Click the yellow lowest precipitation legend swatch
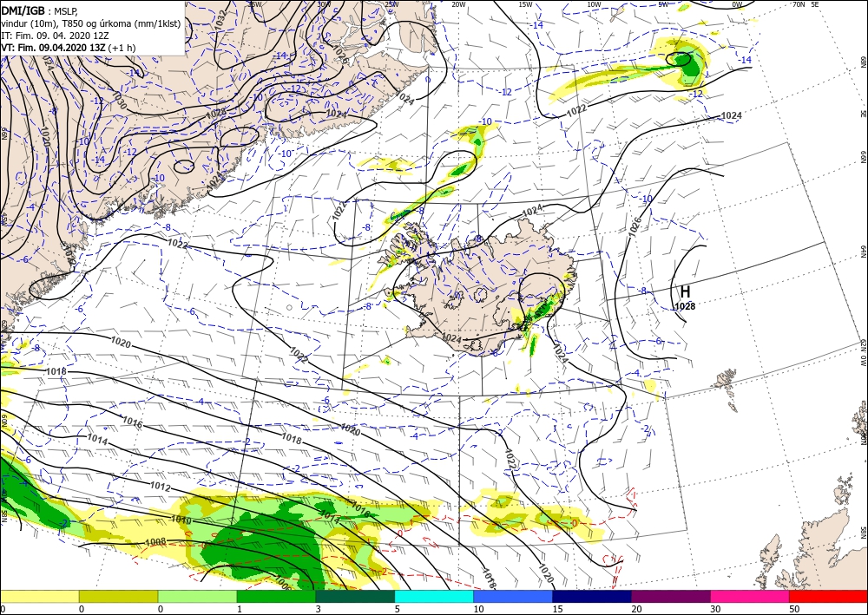868x615 pixels. (39, 596)
